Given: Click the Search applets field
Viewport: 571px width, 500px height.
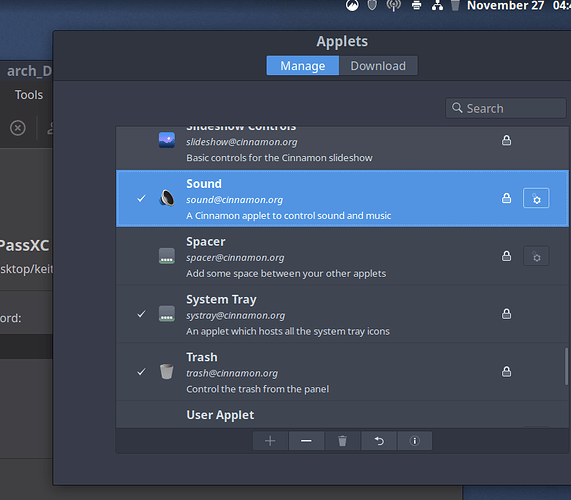Looking at the screenshot, I should 506,108.
